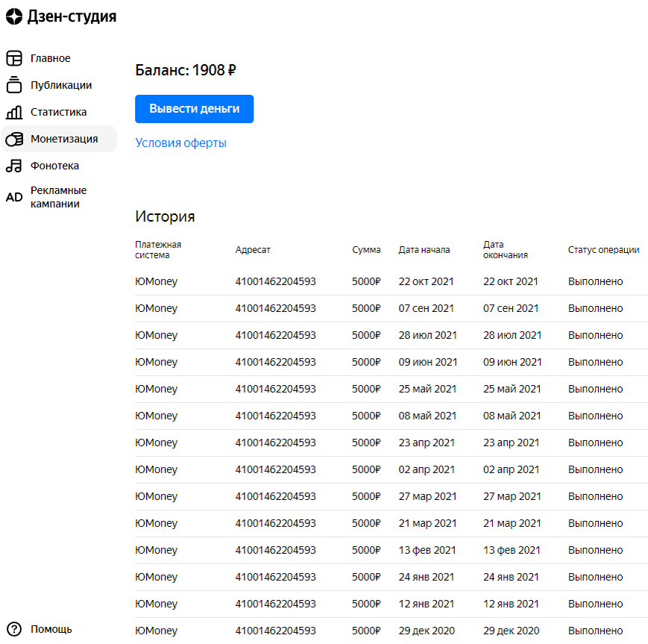Click the Dzen logo star icon
This screenshot has height=644, width=648.
[14, 16]
